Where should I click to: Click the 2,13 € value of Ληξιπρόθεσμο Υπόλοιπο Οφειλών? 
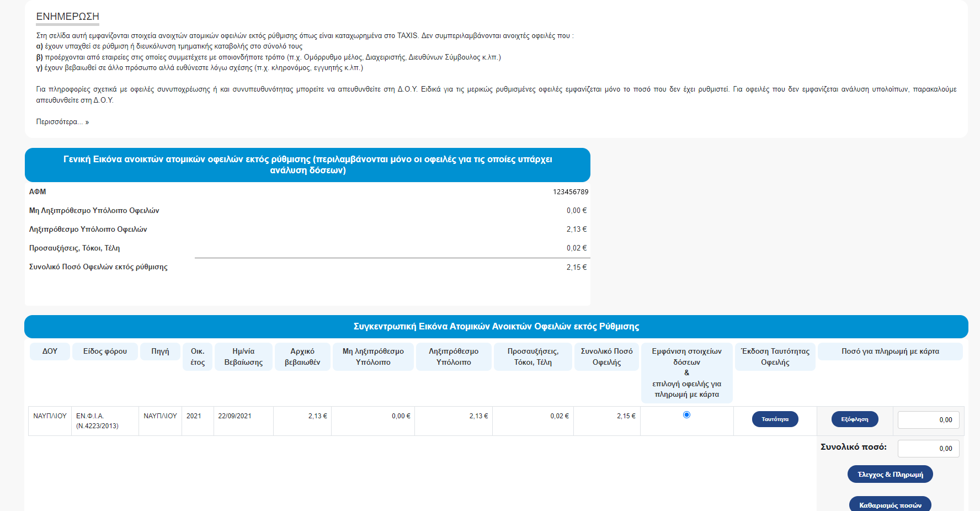tap(577, 230)
